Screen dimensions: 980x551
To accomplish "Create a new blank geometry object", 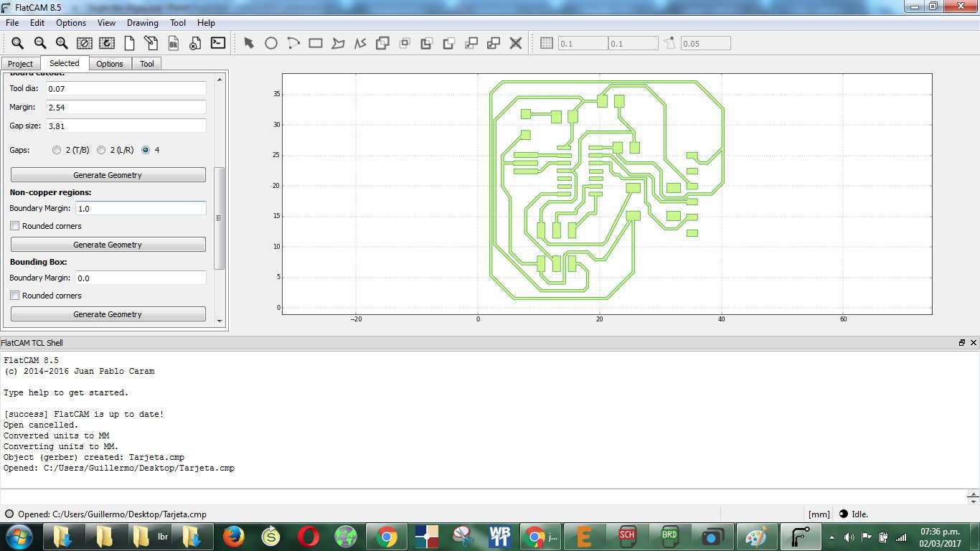I will click(x=129, y=43).
